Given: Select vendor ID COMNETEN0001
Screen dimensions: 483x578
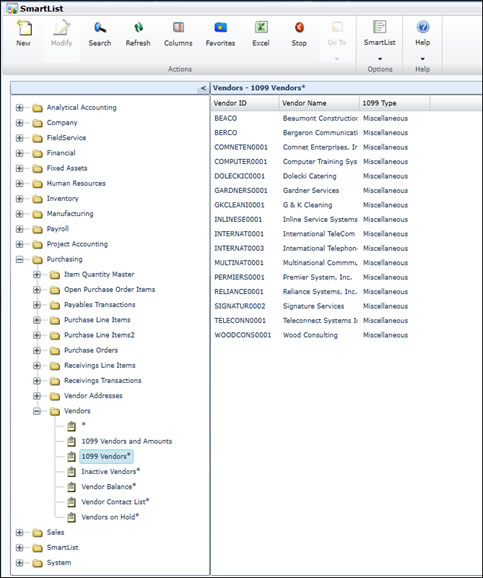Looking at the screenshot, I should click(241, 147).
